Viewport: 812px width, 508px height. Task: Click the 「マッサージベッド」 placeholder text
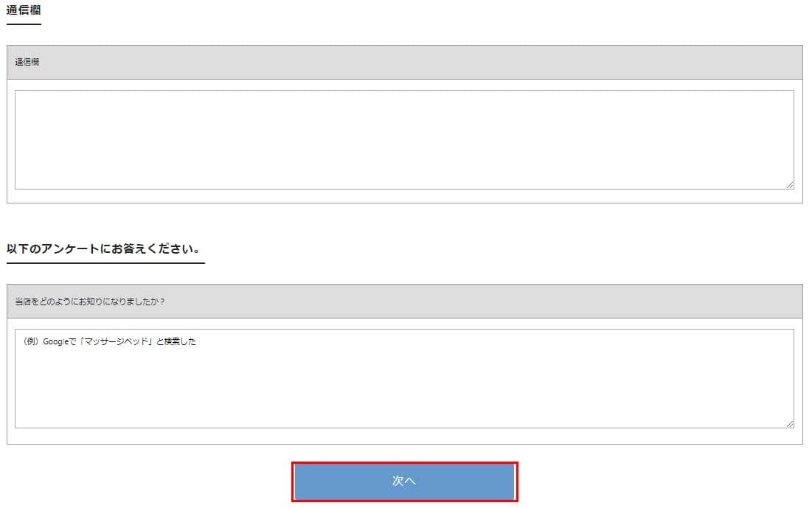tap(116, 342)
